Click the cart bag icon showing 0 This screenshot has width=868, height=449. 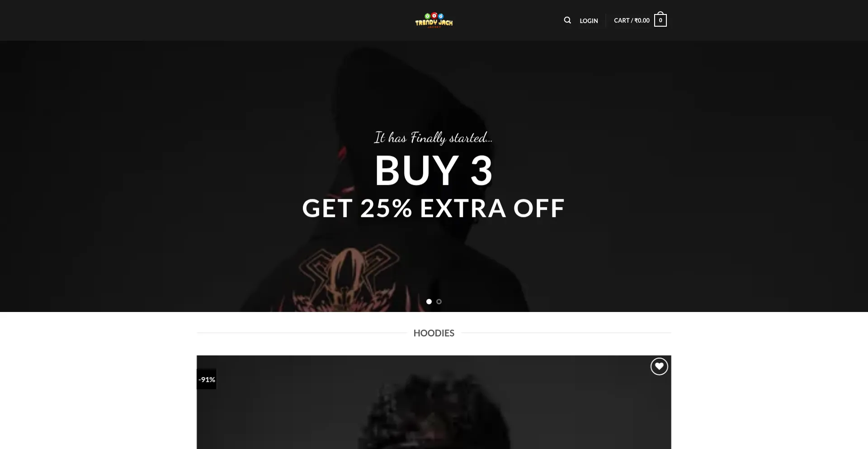click(660, 19)
